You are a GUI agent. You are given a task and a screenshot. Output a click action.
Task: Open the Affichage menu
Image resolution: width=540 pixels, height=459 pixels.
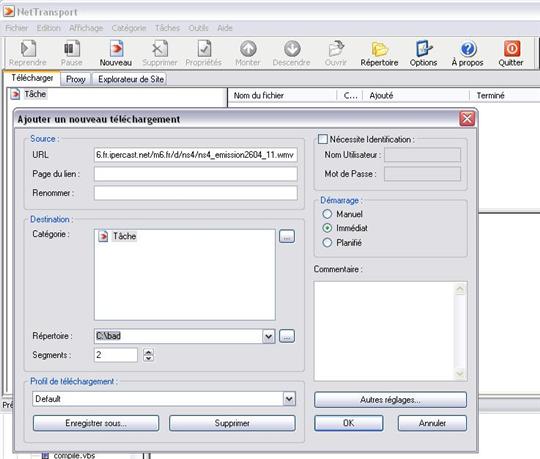point(86,28)
